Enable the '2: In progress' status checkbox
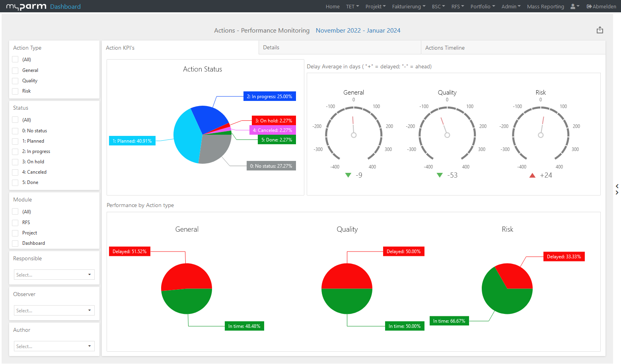Image resolution: width=621 pixels, height=364 pixels. coord(15,151)
